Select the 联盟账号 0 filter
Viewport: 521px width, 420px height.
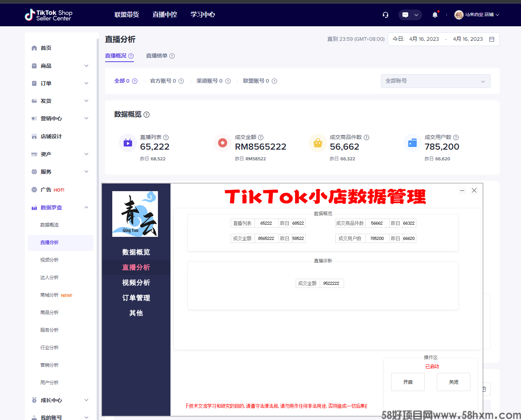click(256, 81)
